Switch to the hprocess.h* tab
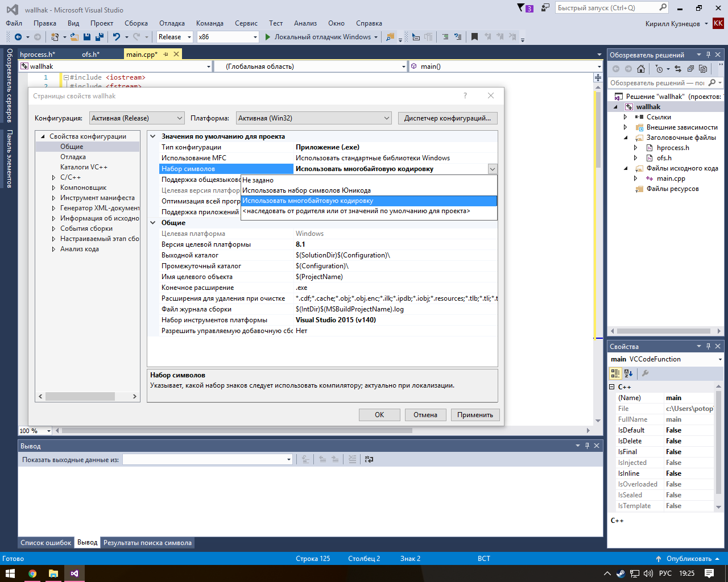 tap(38, 54)
